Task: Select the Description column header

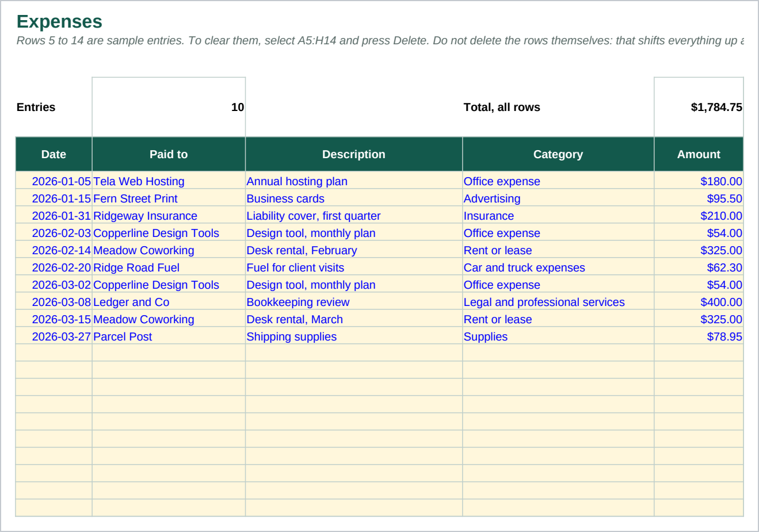Action: 354,154
